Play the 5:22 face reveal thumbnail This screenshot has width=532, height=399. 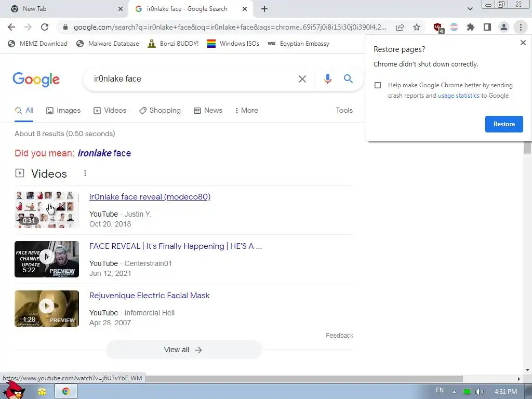coord(47,259)
